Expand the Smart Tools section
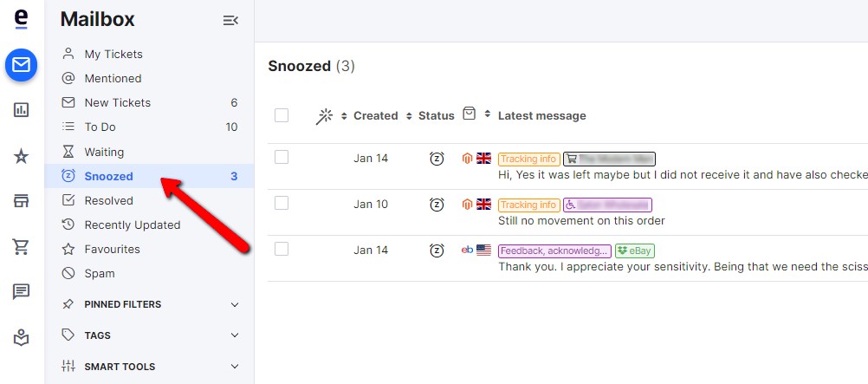The height and width of the screenshot is (384, 868). (x=150, y=367)
